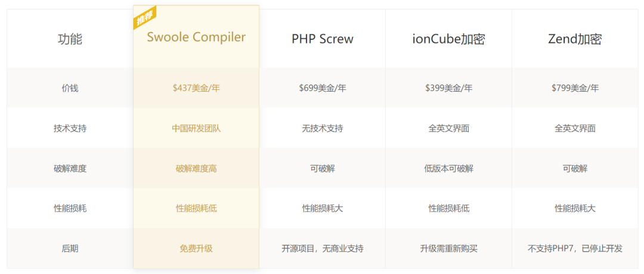
Task: Select the PHP Screw column header
Action: point(322,39)
